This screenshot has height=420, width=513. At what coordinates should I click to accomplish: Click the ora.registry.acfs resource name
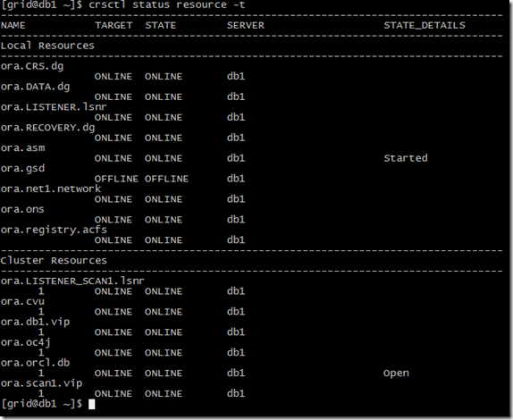tap(54, 230)
